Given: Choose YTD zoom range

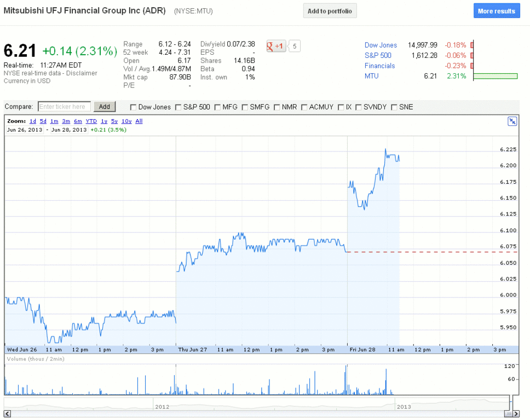Looking at the screenshot, I should [91, 121].
